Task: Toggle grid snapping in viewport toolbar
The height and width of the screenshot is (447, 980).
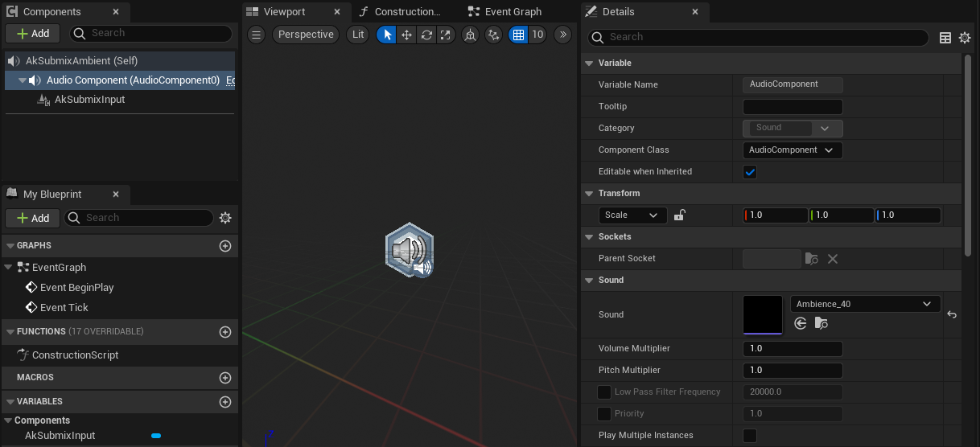Action: click(x=518, y=35)
